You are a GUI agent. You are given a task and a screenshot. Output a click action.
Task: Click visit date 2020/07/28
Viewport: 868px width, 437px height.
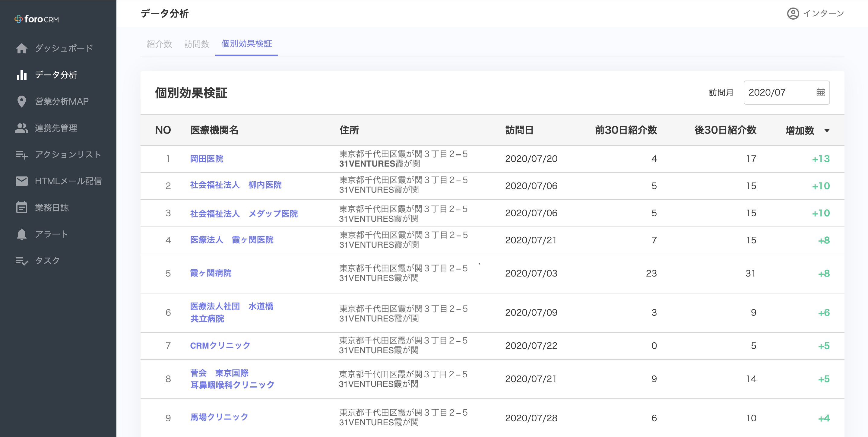coord(531,418)
